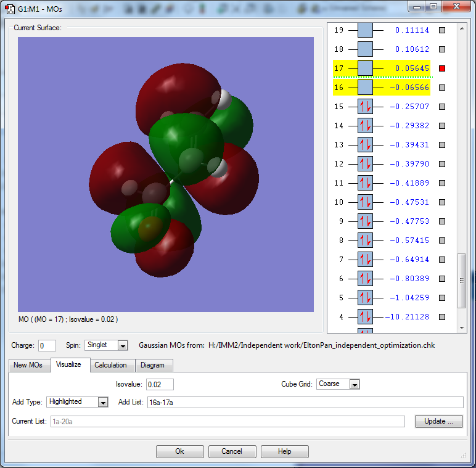Expand the Add Type dropdown showing Highlighted

(102, 402)
